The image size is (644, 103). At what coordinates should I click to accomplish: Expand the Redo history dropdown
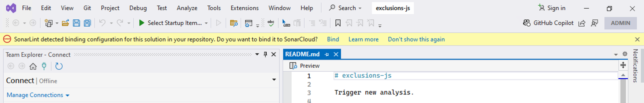tap(129, 23)
